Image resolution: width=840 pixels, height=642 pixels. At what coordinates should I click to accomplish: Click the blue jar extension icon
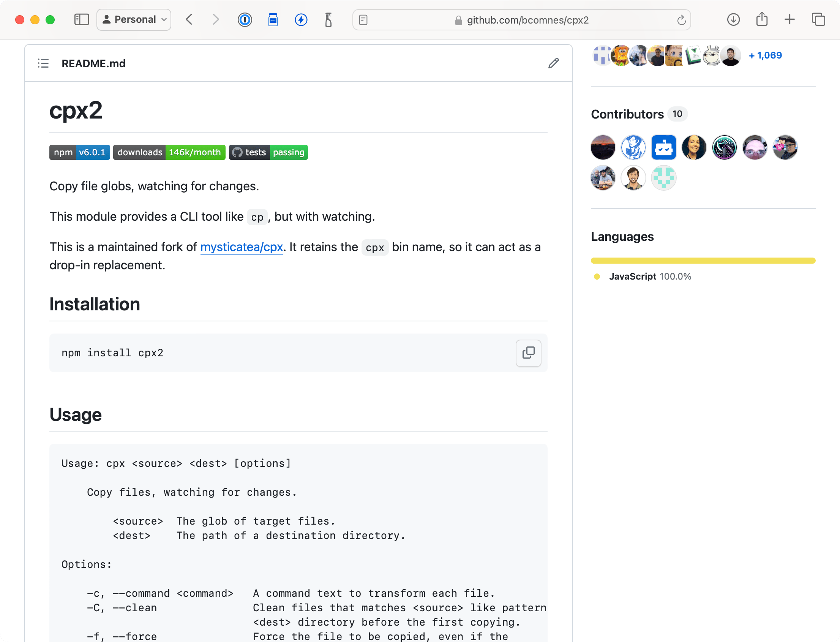pyautogui.click(x=273, y=19)
